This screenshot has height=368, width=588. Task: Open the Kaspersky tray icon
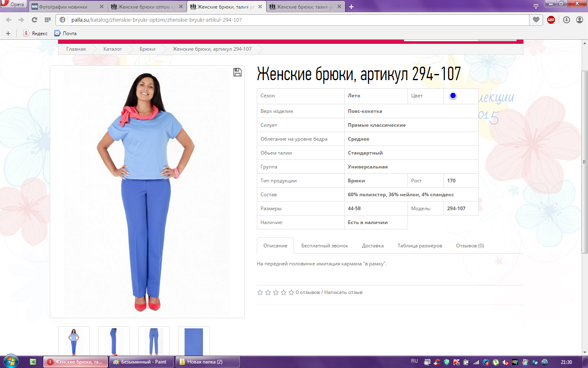pyautogui.click(x=457, y=362)
